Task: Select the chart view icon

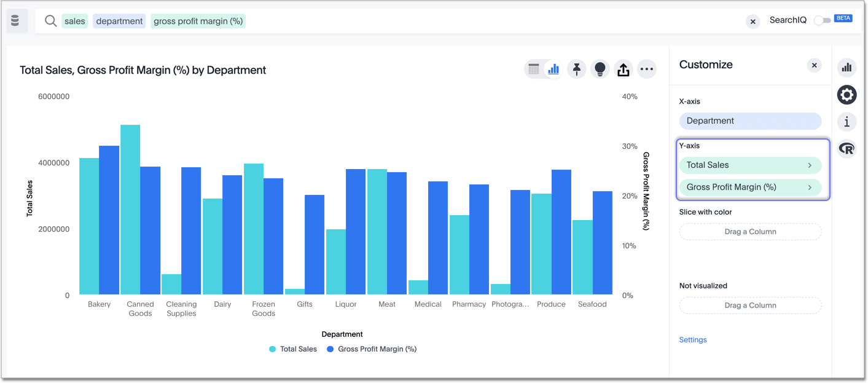Action: (x=553, y=69)
